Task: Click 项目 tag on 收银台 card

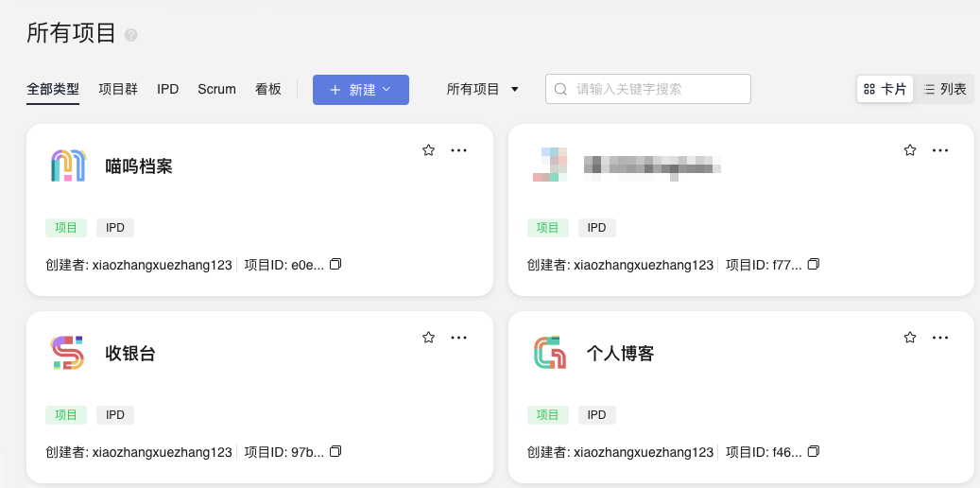Action: pos(66,415)
